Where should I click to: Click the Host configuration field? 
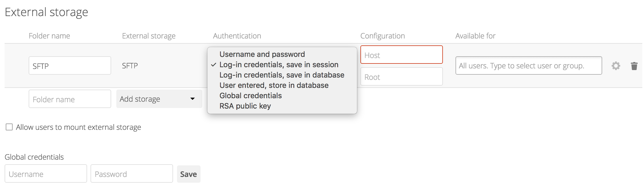click(x=402, y=55)
